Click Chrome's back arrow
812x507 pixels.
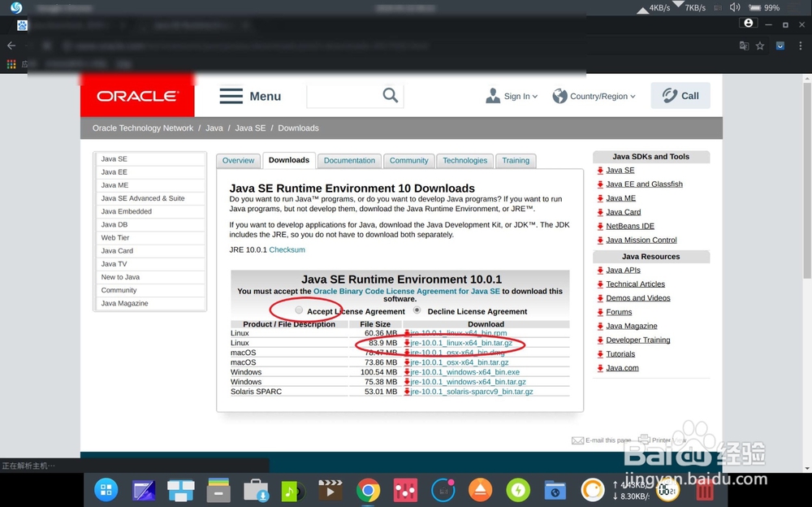coord(11,45)
